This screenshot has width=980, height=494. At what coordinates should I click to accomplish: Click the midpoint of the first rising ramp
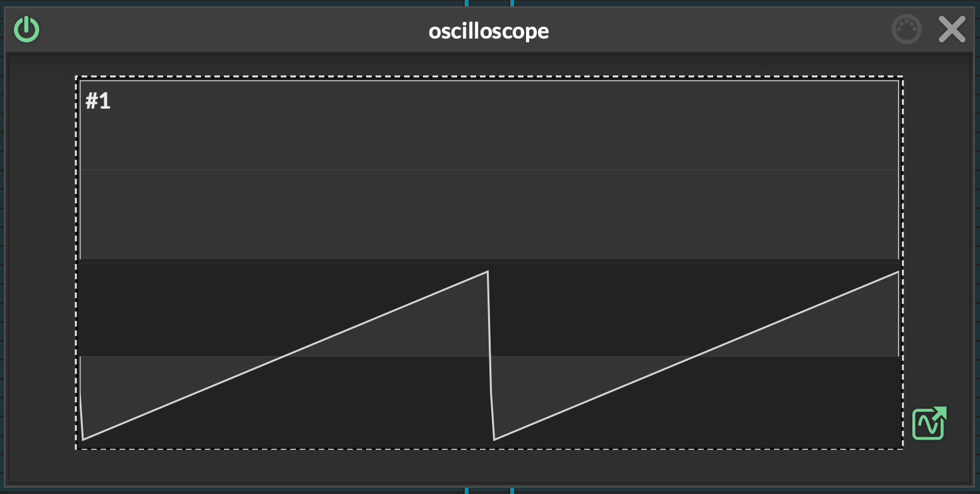coord(285,356)
